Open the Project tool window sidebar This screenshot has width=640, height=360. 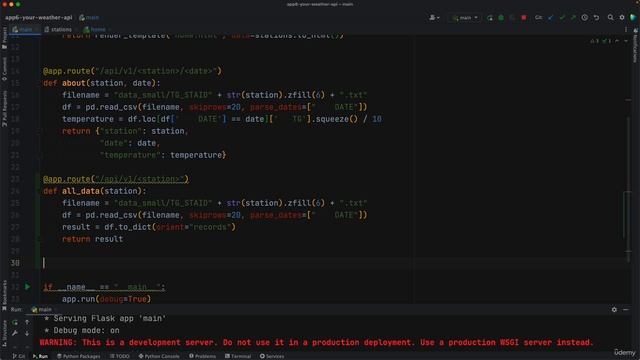[x=4, y=38]
